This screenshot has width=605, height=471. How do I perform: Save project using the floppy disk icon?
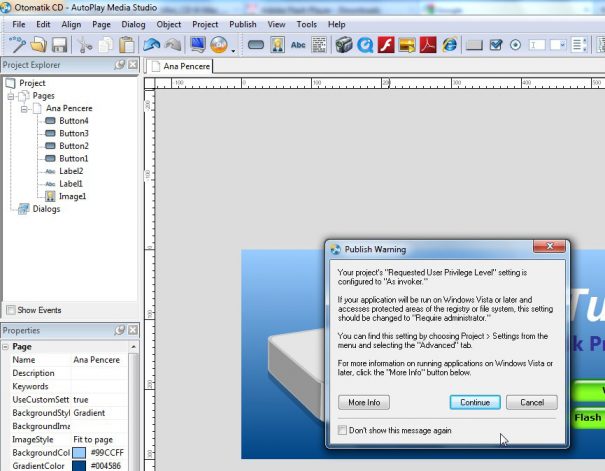click(x=59, y=45)
